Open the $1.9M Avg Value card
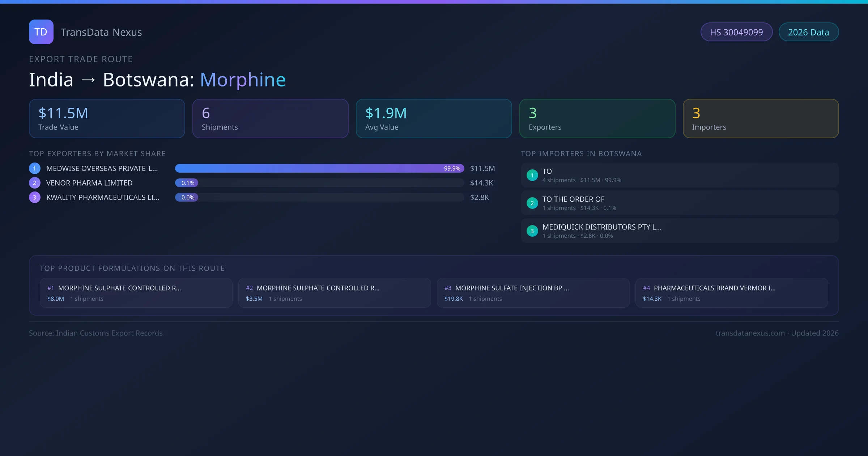The height and width of the screenshot is (456, 868). point(434,119)
